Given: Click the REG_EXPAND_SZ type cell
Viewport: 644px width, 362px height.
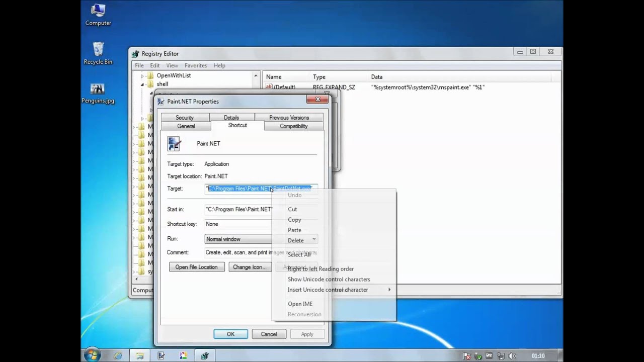Looking at the screenshot, I should pos(334,87).
